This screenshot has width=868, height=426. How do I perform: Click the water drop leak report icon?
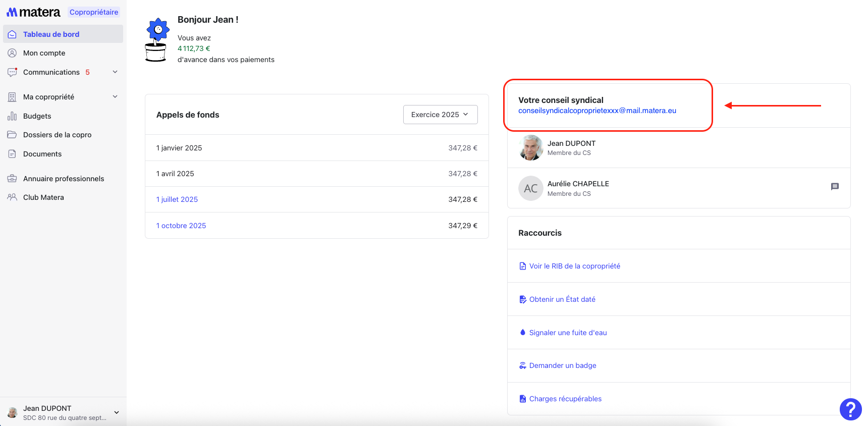pyautogui.click(x=523, y=333)
